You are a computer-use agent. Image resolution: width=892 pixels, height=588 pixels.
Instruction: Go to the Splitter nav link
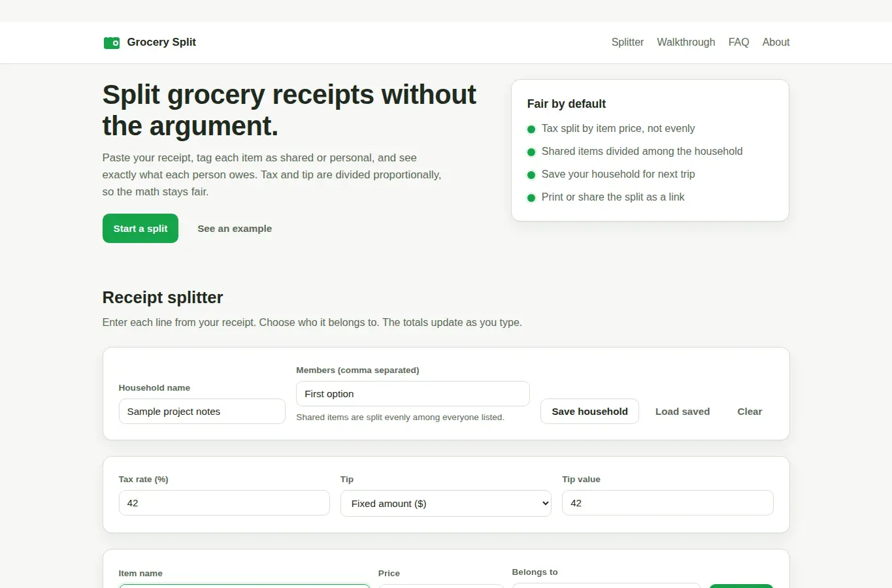(x=627, y=42)
